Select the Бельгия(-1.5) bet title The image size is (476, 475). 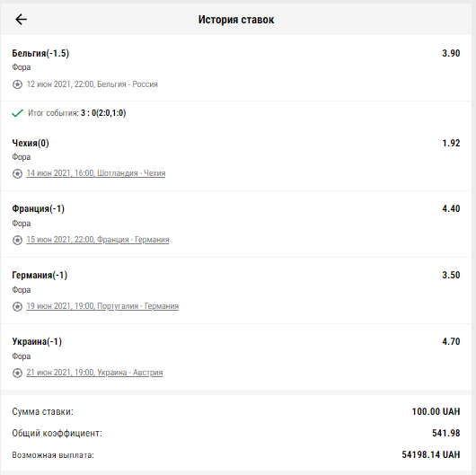[x=40, y=53]
